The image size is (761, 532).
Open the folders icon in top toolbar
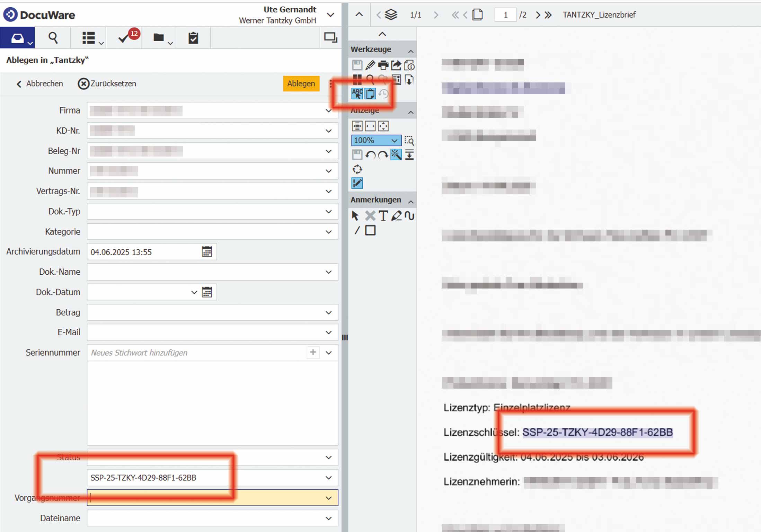[159, 37]
